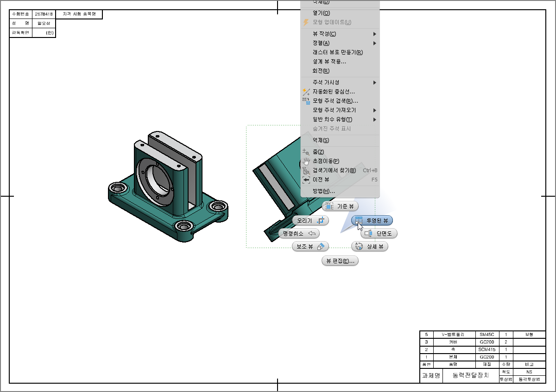
Task: Click the SCM415 material cell
Action: pyautogui.click(x=487, y=349)
